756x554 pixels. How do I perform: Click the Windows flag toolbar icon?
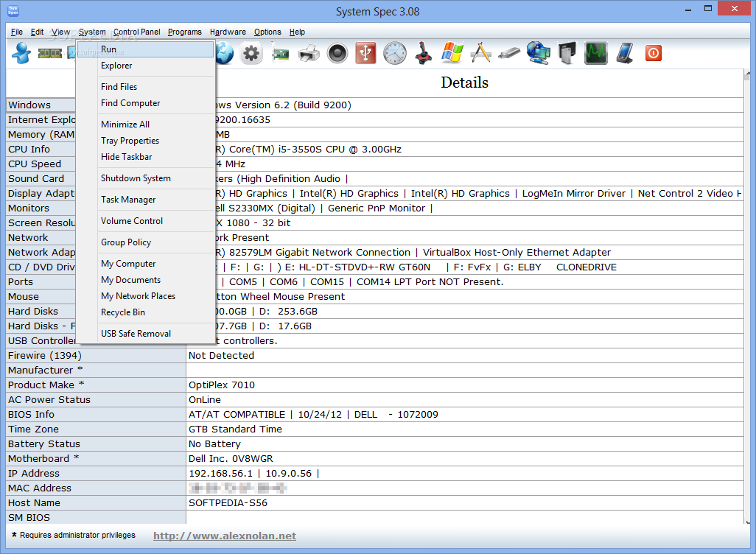(452, 53)
